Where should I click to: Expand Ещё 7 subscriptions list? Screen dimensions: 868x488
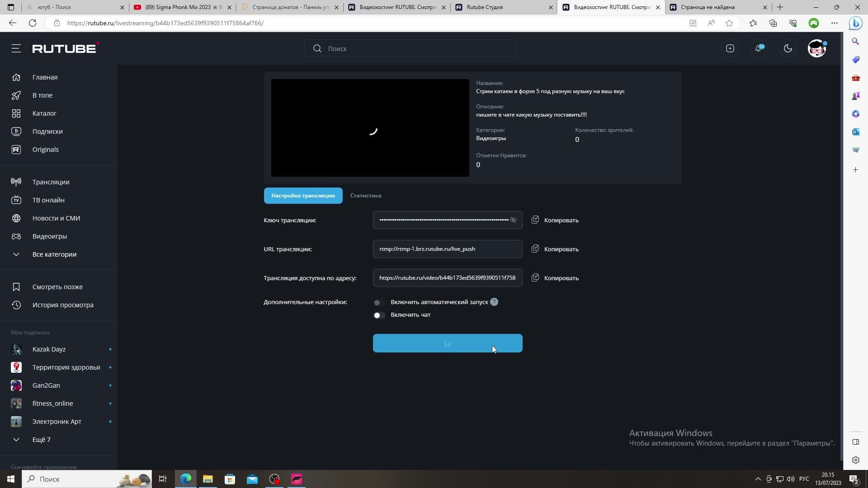click(41, 440)
